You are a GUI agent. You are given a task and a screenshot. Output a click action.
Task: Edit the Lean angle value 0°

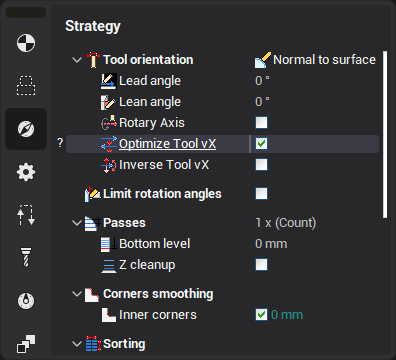(x=262, y=102)
